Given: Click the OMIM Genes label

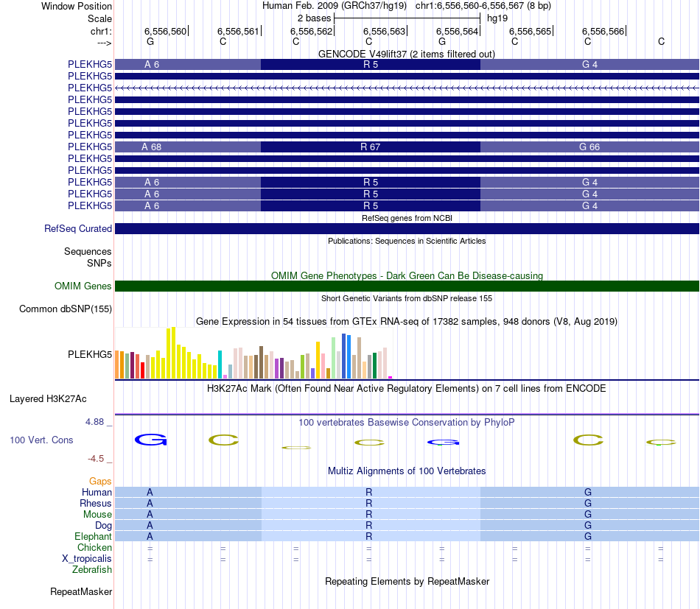Looking at the screenshot, I should coord(83,286).
